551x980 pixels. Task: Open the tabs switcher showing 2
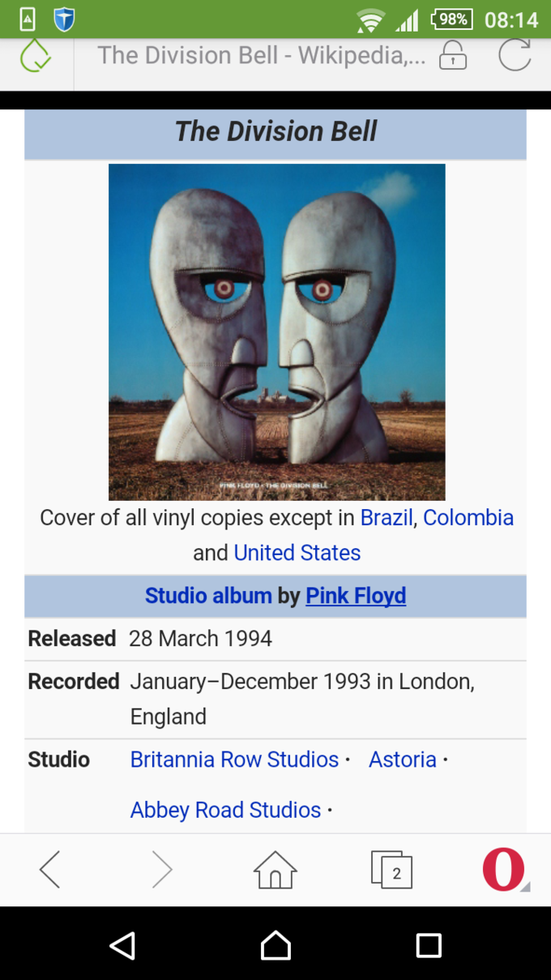(x=391, y=870)
